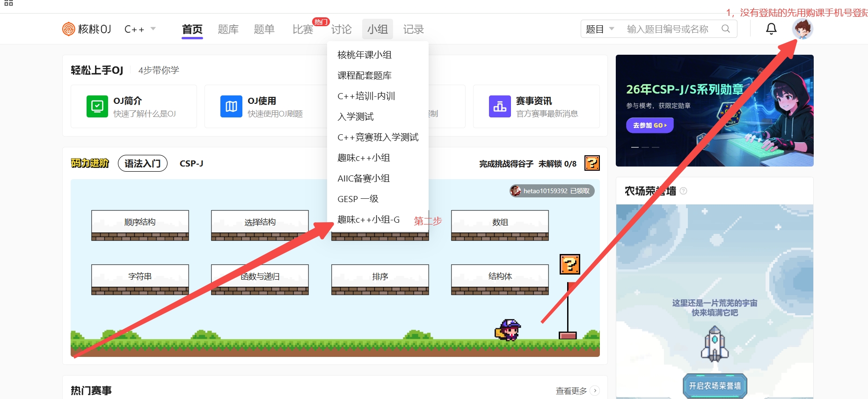Image resolution: width=868 pixels, height=399 pixels.
Task: Select C++竞赛班入学测试 menu entry
Action: (x=378, y=137)
